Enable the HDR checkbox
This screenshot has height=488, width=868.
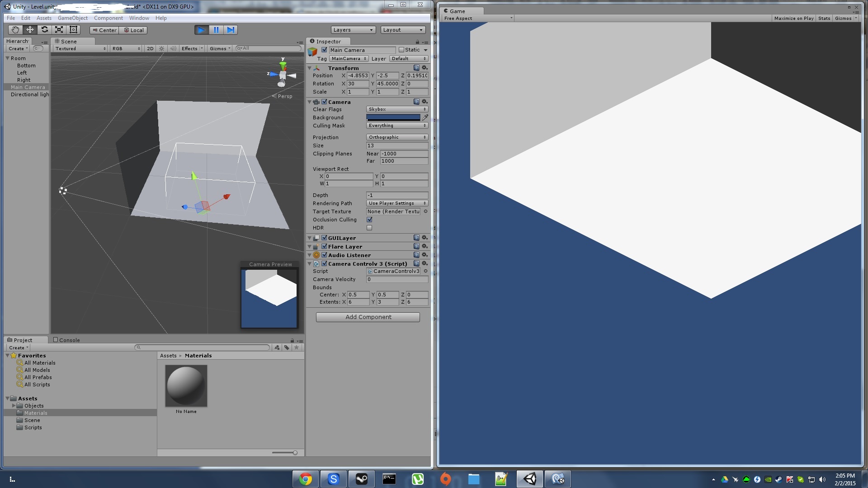[x=369, y=228]
